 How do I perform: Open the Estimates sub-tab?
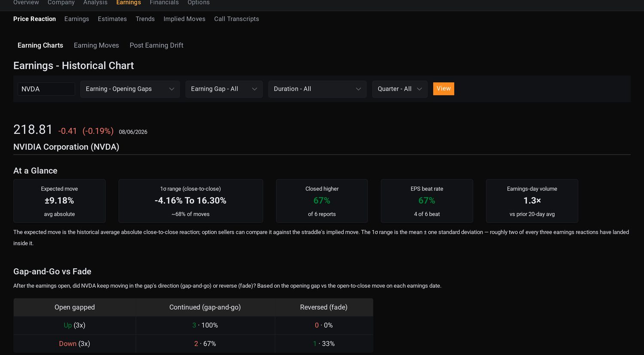[112, 19]
